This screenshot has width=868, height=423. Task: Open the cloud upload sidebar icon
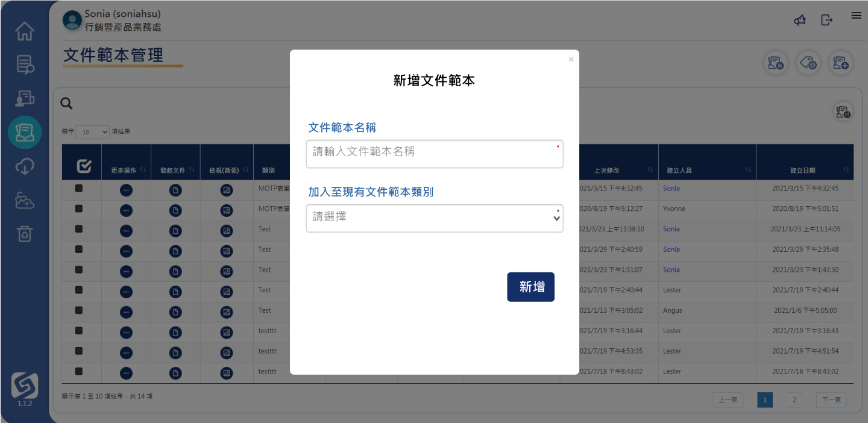(25, 200)
